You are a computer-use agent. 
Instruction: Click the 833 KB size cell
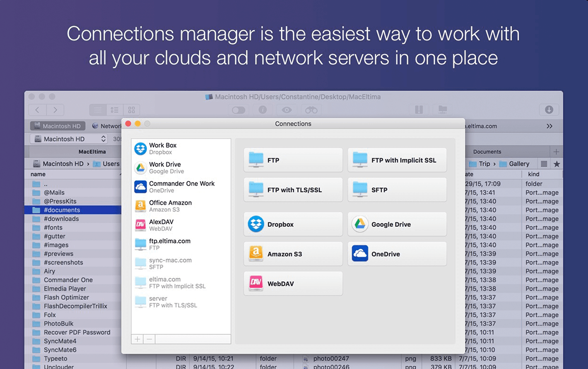tap(441, 359)
